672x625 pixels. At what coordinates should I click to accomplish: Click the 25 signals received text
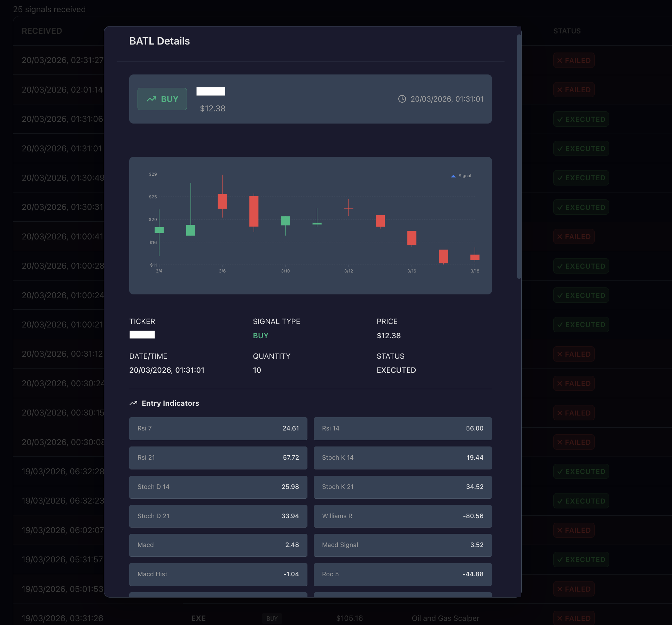coord(49,9)
